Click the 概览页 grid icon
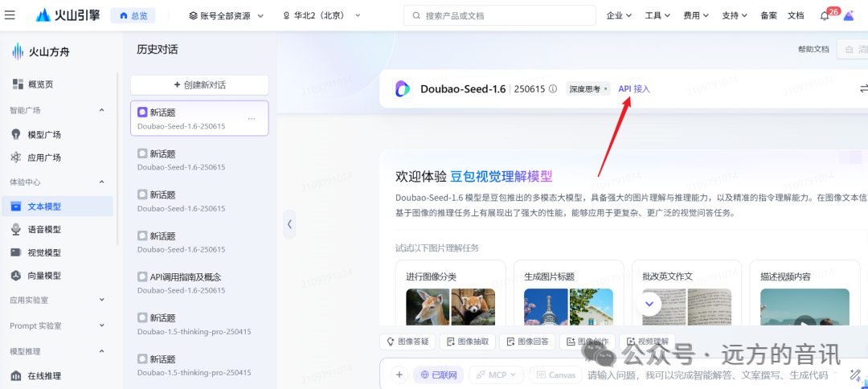The image size is (868, 389). [18, 84]
